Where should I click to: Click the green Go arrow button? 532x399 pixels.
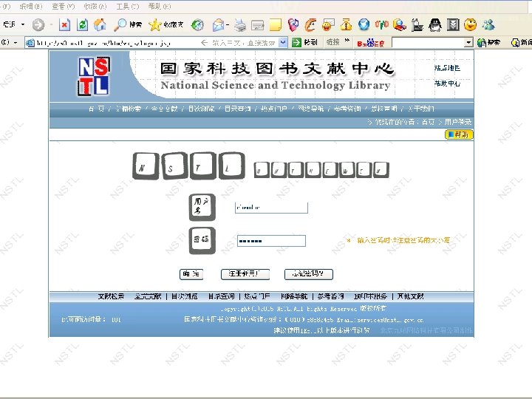(296, 42)
